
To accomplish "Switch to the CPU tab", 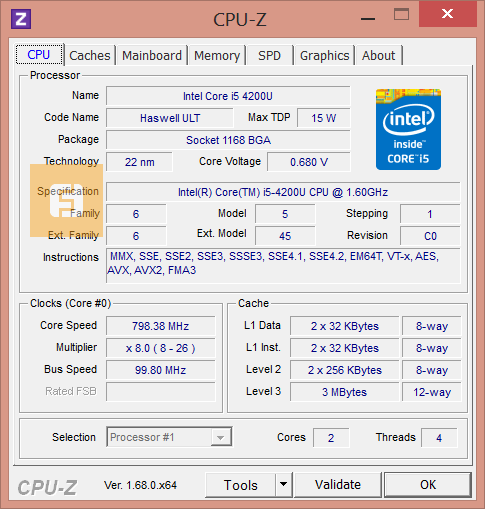I will [39, 55].
